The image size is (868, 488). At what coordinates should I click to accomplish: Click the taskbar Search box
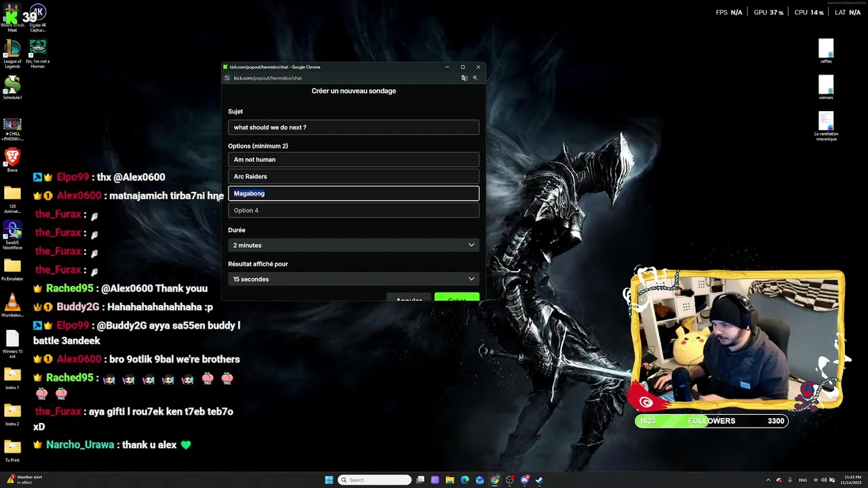coord(375,480)
